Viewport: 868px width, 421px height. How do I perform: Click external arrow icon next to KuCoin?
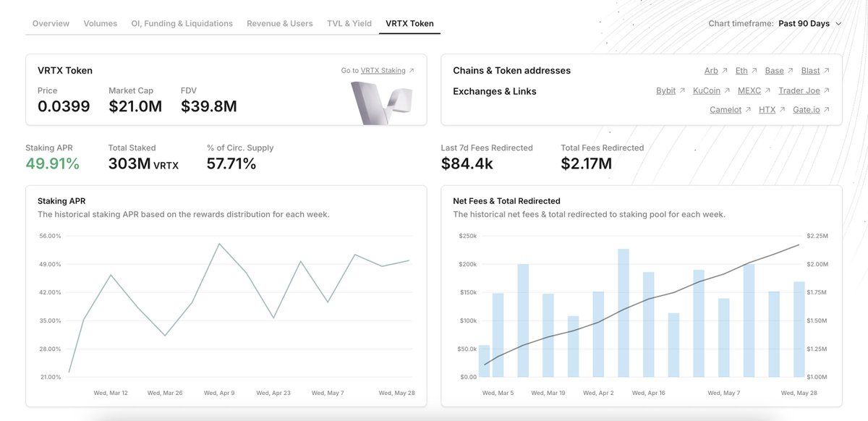pyautogui.click(x=727, y=91)
